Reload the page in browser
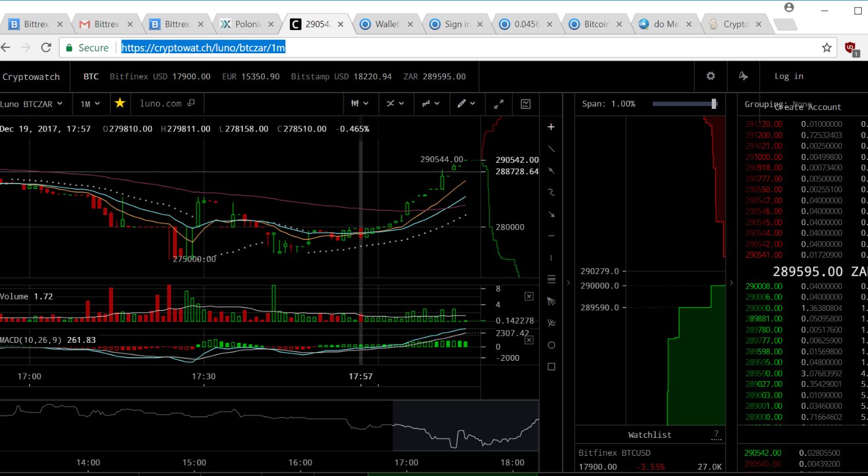 click(46, 47)
